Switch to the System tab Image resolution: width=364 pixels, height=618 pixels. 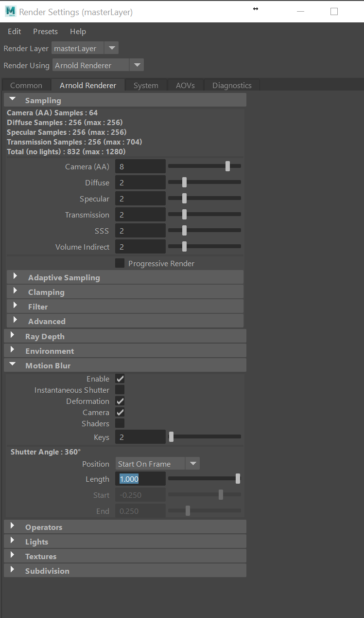146,85
